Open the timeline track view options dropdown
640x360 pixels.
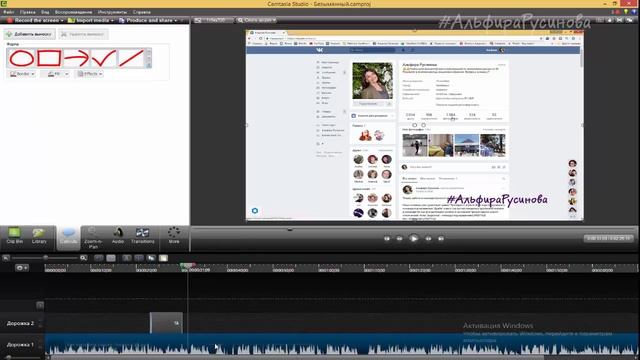pyautogui.click(x=21, y=268)
